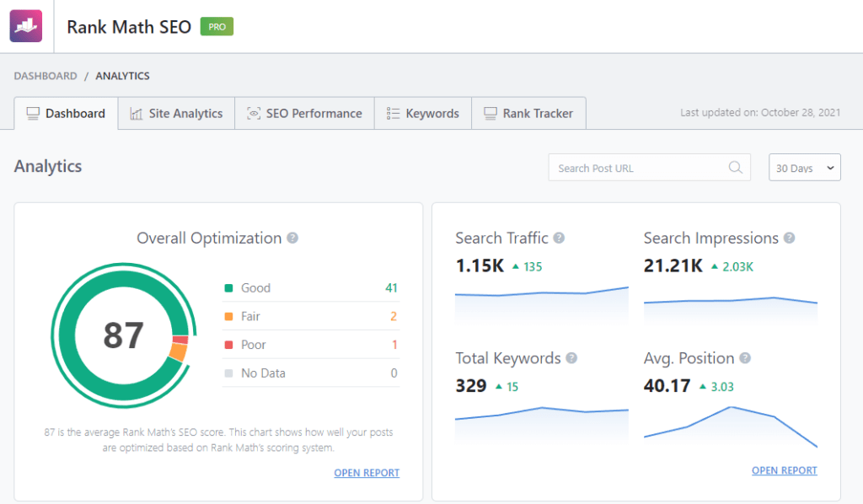Image resolution: width=863 pixels, height=504 pixels.
Task: Go to the Keywords tab
Action: 423,113
